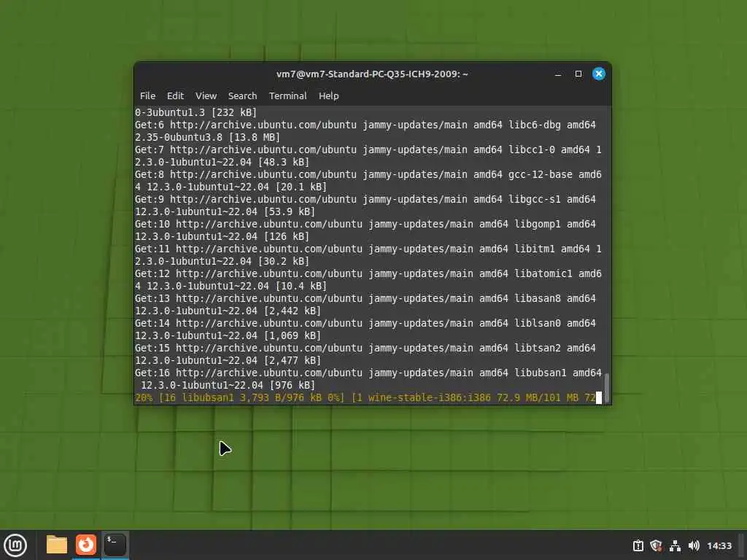Open the Edit menu in terminal
Viewport: 747px width, 560px height.
point(175,96)
